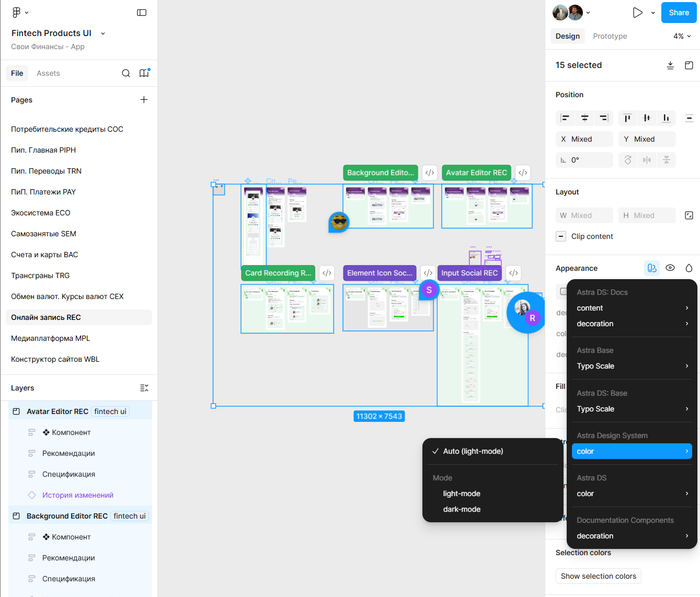Click the search icon in File panel
The width and height of the screenshot is (700, 597).
click(x=126, y=73)
